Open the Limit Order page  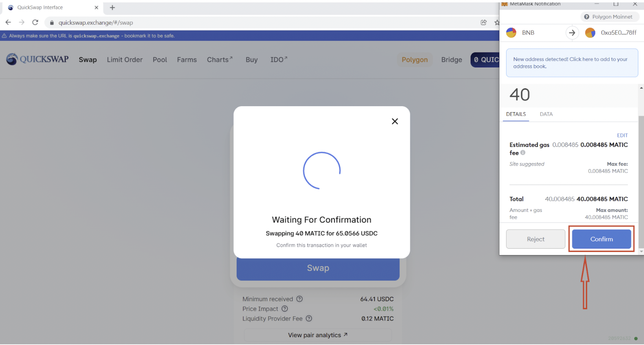(x=125, y=60)
